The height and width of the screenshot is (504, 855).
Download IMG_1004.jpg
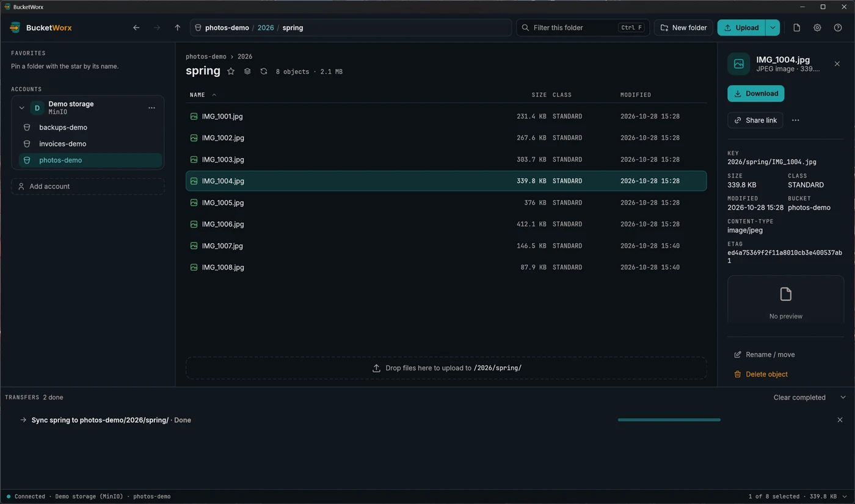tap(755, 93)
